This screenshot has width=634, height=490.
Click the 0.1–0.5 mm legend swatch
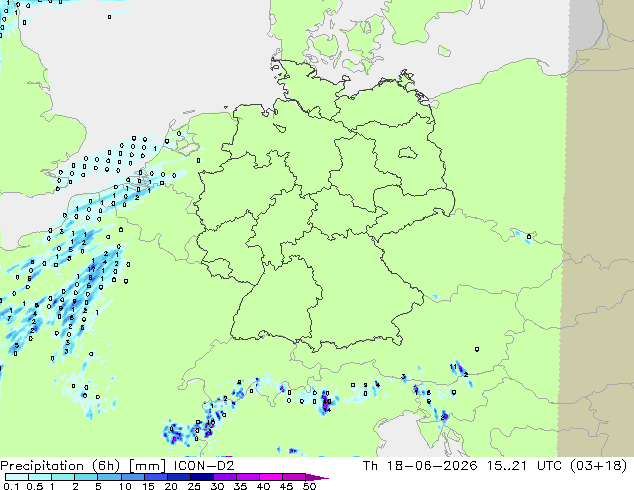[17, 477]
